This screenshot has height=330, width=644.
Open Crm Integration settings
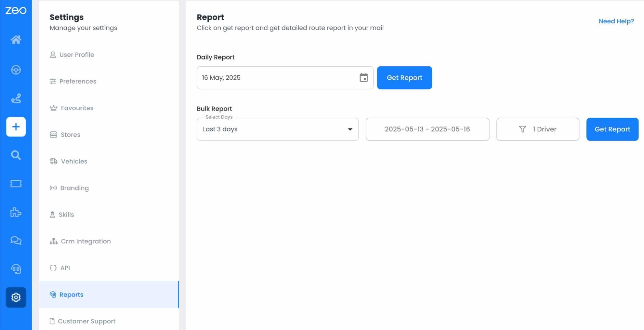(x=86, y=241)
